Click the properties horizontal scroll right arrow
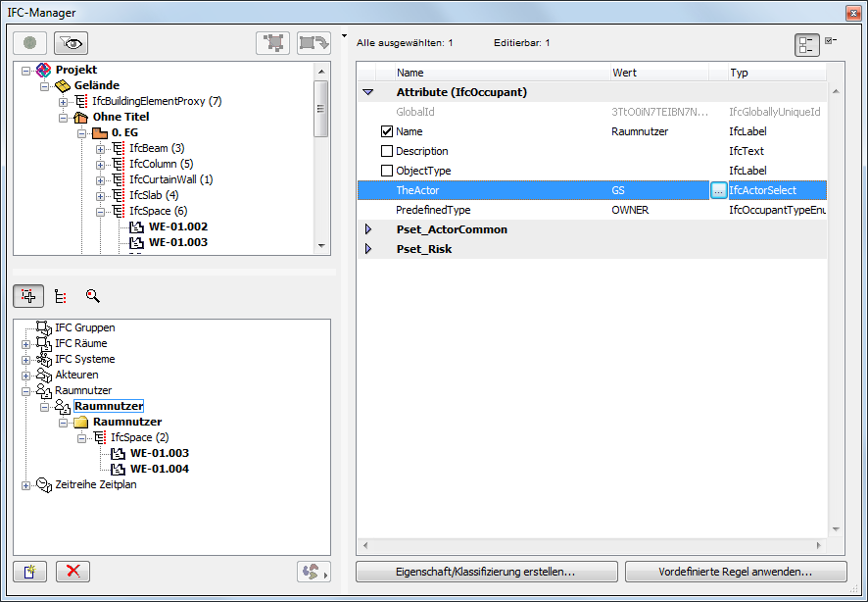 coord(819,545)
